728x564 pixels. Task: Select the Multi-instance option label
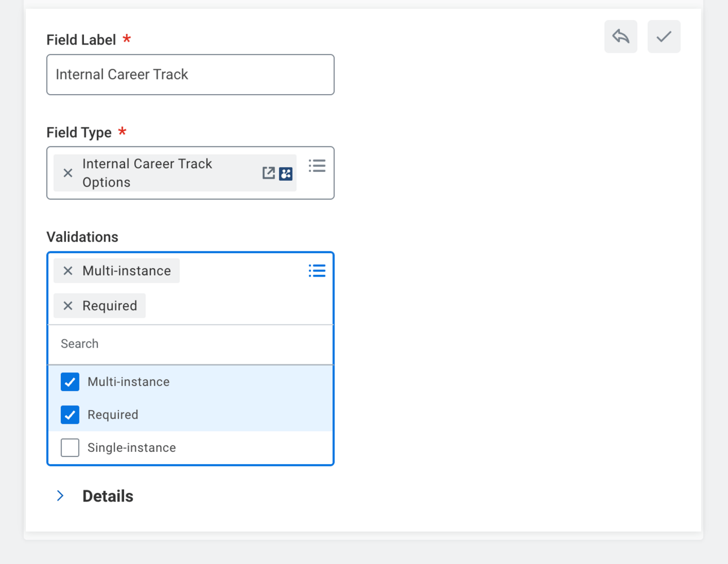coord(128,382)
